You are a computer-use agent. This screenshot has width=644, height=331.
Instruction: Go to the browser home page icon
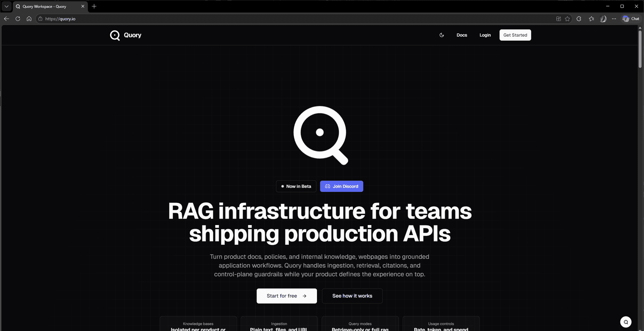point(29,19)
